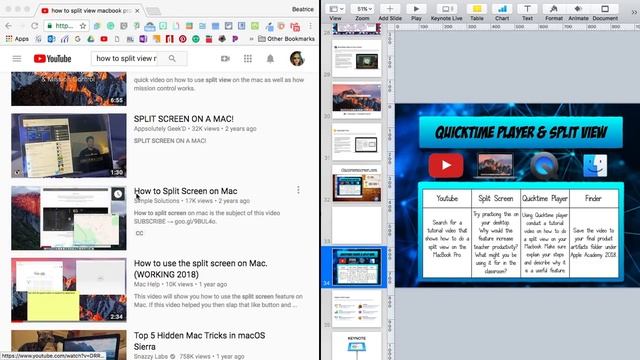Expand hidden bookmarks overflow chevron

(x=251, y=39)
